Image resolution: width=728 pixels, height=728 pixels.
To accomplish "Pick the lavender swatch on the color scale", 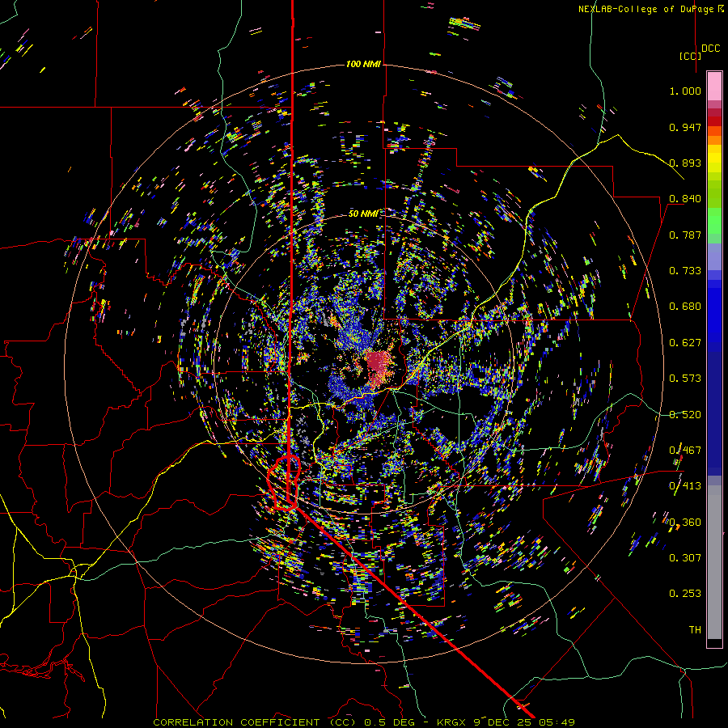I will point(714,256).
